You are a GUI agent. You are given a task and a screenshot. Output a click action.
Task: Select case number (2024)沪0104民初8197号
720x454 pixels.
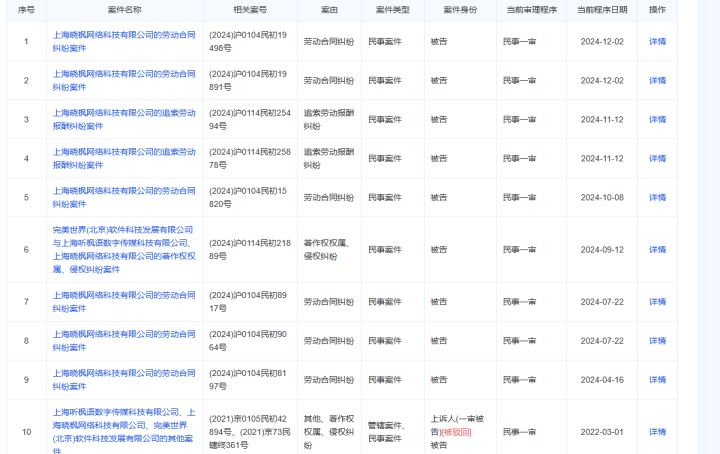tap(248, 380)
